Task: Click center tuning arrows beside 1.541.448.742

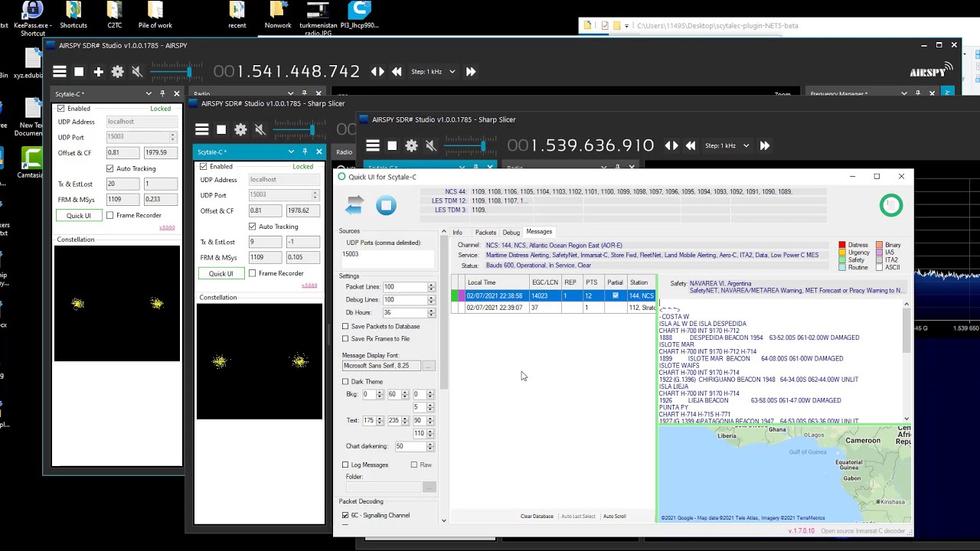Action: click(x=377, y=71)
